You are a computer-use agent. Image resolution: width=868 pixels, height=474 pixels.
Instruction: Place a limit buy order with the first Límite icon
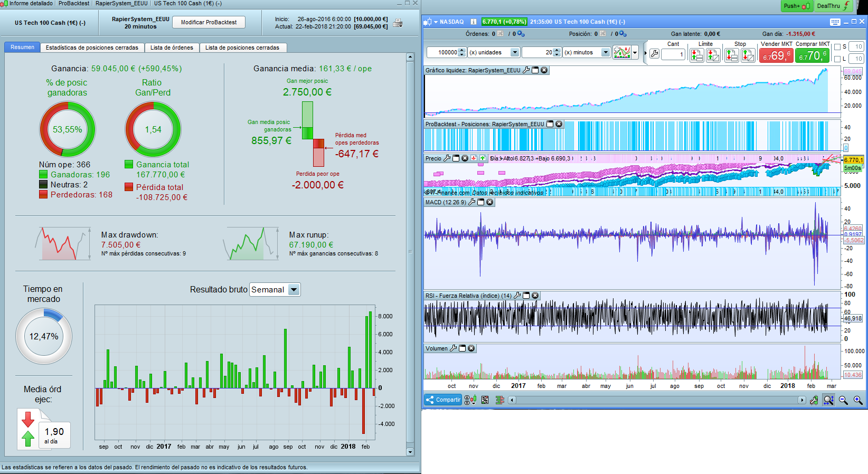[x=697, y=55]
